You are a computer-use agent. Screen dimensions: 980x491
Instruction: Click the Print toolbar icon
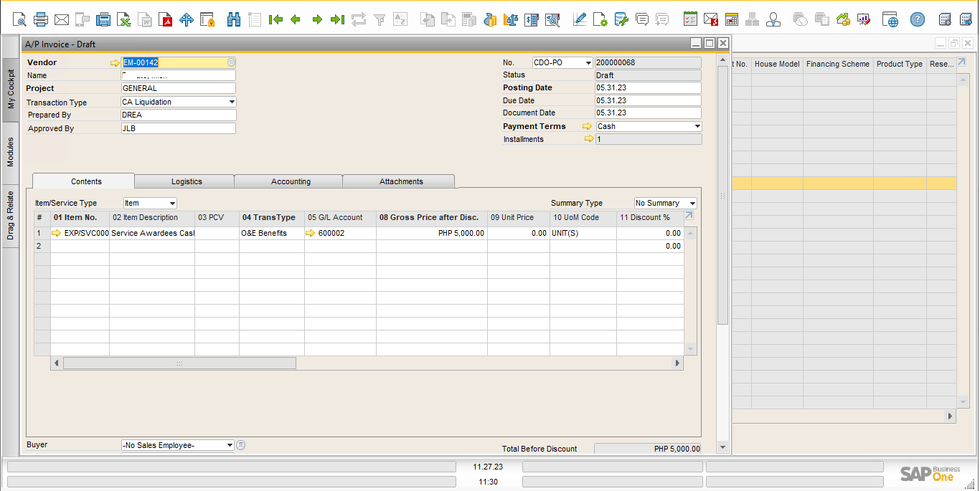41,19
